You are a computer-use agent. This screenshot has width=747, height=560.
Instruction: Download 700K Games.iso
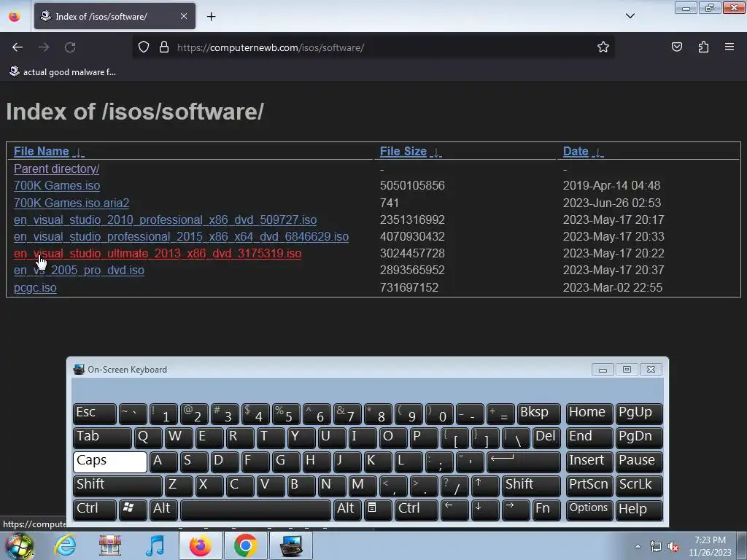[x=57, y=185]
